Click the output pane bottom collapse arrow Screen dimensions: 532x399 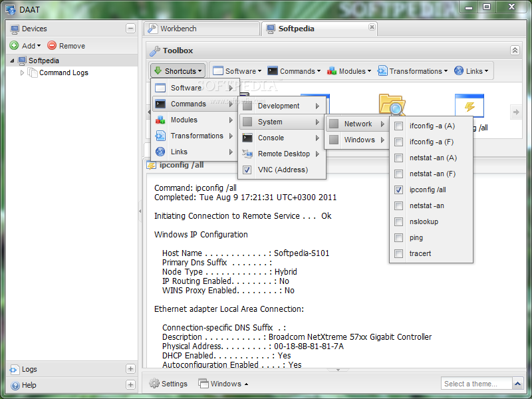338,370
